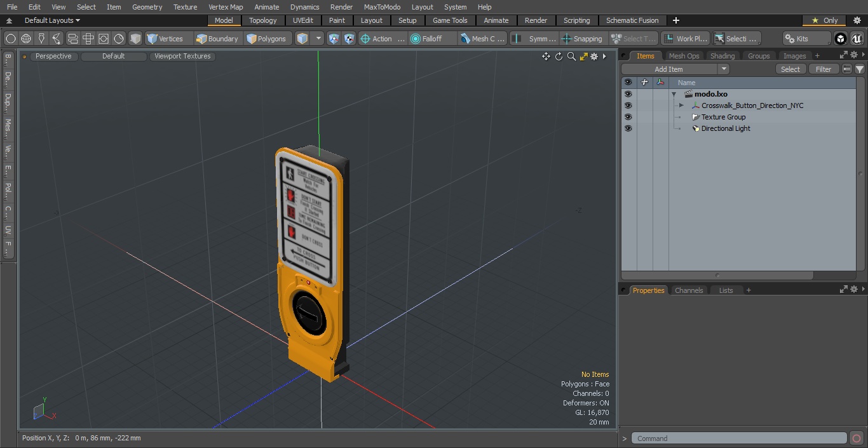Screen dimensions: 868x448
Task: Open the Selection options button
Action: 736,39
